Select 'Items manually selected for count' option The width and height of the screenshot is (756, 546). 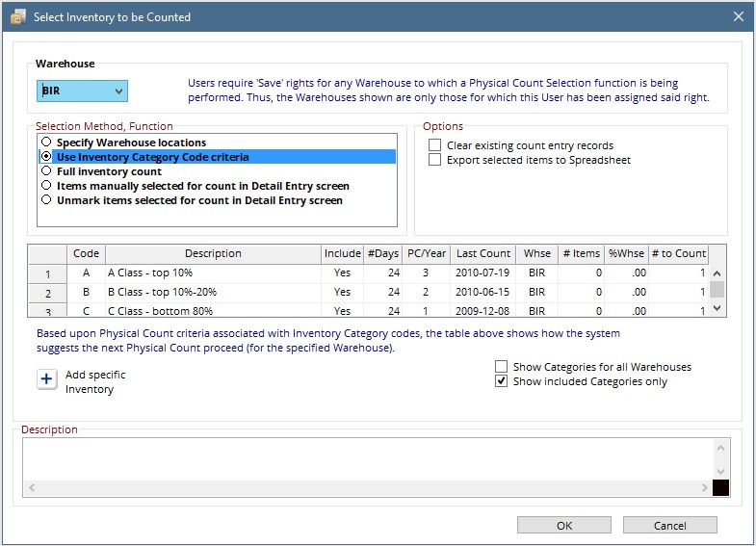coord(45,186)
